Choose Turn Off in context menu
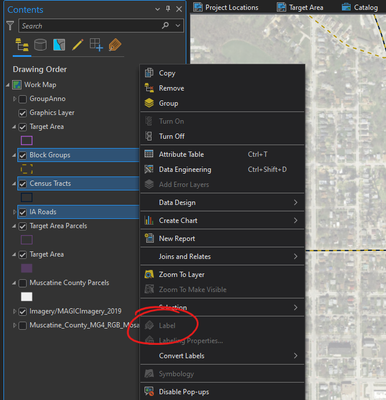This screenshot has width=386, height=400. (x=222, y=136)
